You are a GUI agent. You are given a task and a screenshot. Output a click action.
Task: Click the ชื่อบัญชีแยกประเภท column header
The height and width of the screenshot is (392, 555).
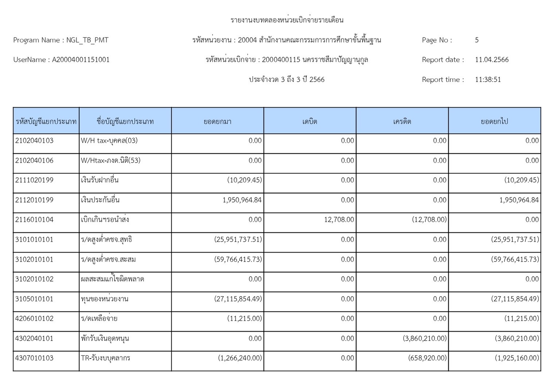tap(125, 121)
